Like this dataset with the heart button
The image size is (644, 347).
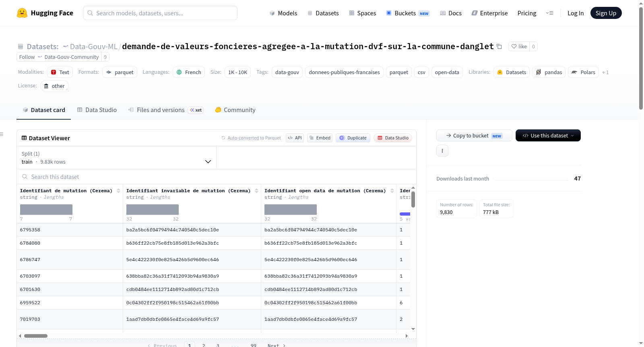click(x=519, y=46)
